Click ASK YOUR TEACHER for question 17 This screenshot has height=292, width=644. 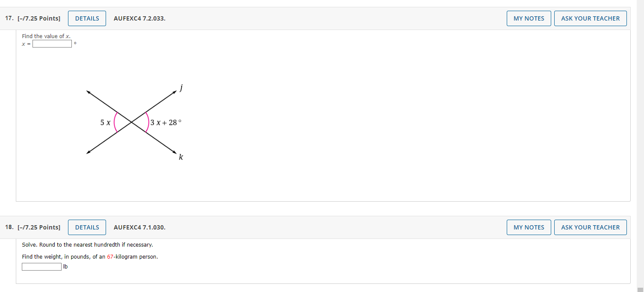tap(590, 18)
